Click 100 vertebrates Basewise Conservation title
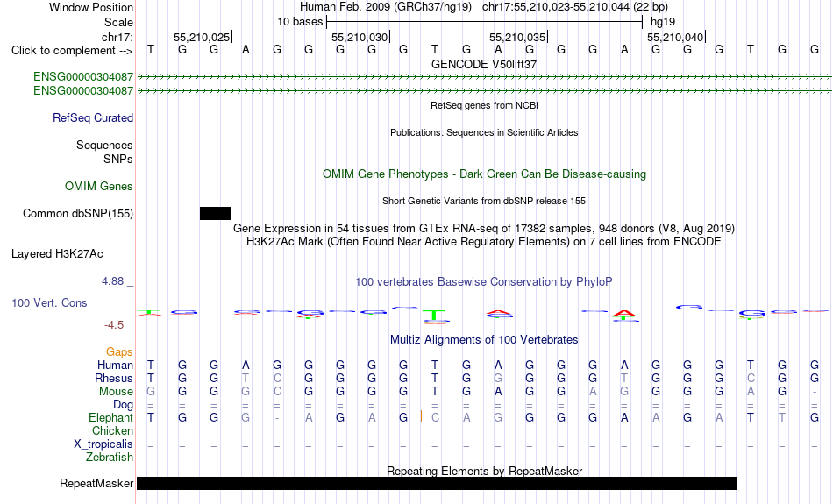The image size is (833, 504). 484,282
